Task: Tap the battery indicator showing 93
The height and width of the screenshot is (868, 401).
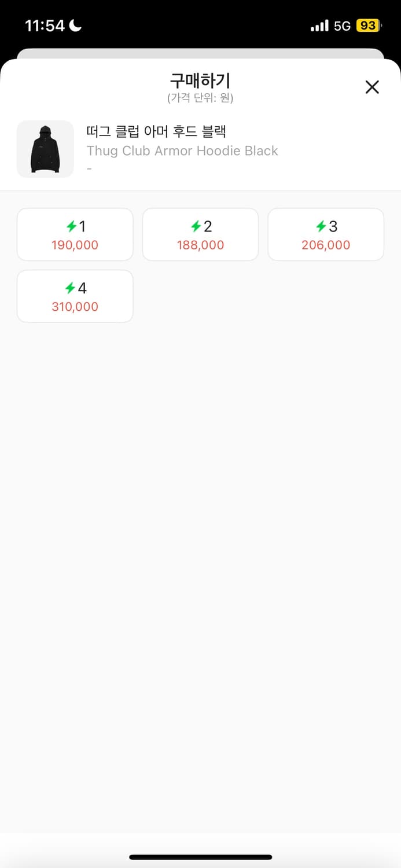Action: 368,26
